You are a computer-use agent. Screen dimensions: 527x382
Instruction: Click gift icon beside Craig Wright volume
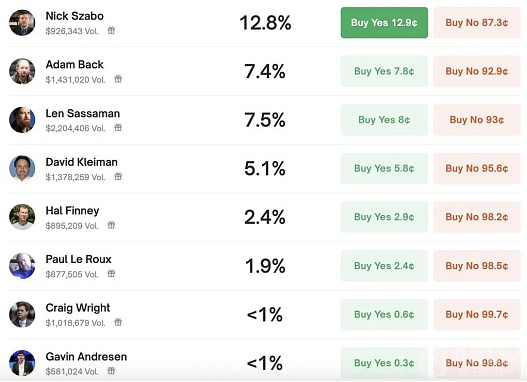tap(118, 322)
